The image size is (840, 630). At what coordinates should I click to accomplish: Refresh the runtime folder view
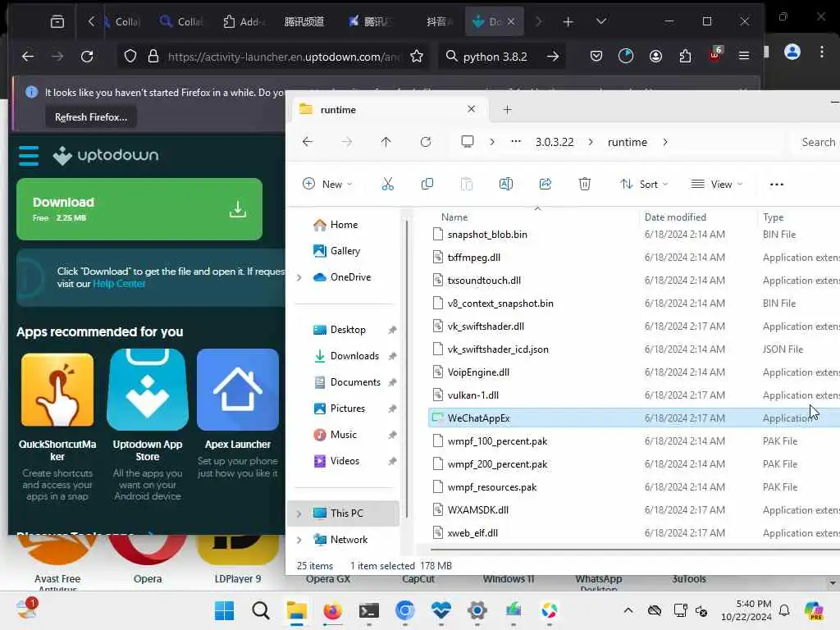[x=426, y=142]
